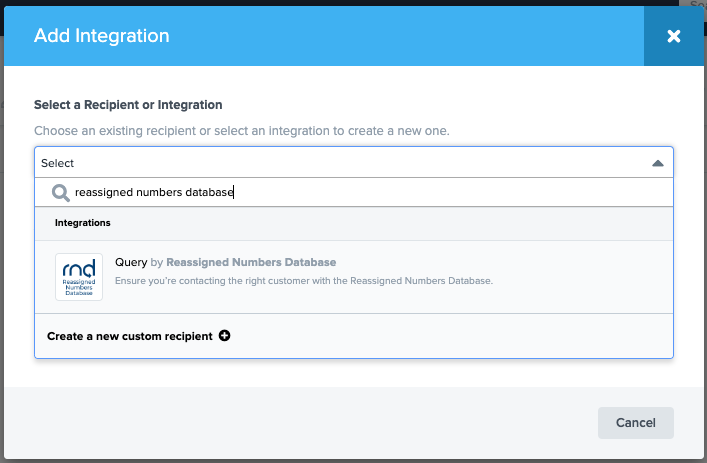The image size is (707, 463).
Task: Select the Query integration title
Action: (x=131, y=262)
